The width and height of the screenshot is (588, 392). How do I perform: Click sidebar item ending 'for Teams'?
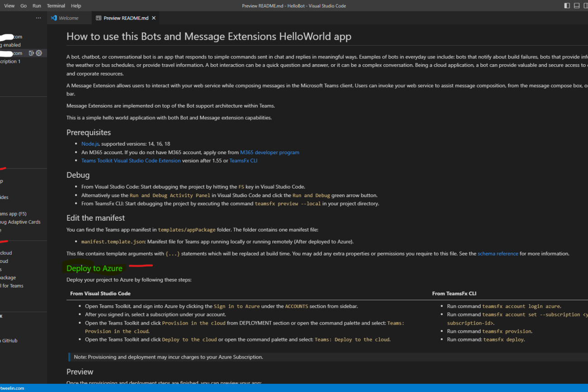pos(12,286)
